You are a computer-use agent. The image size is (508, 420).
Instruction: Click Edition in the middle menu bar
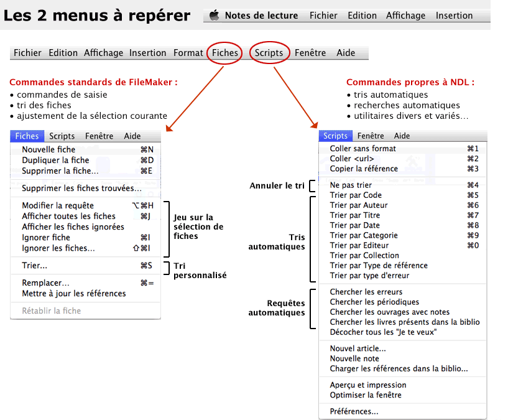click(63, 53)
